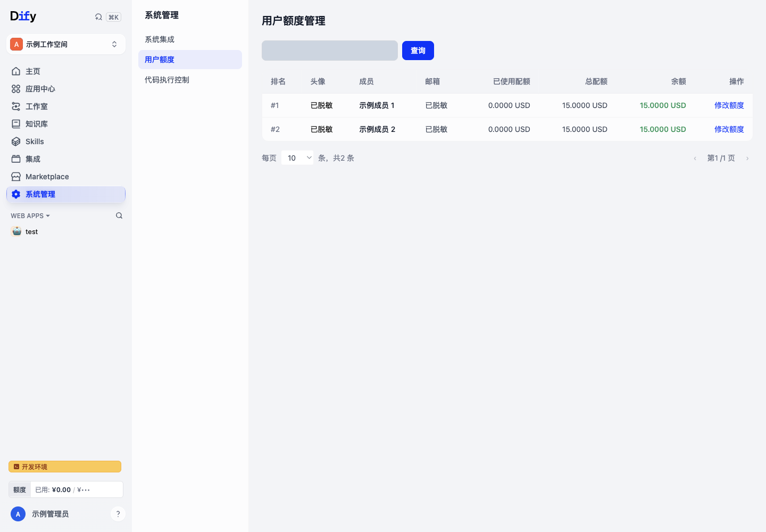
Task: Click the apps grid icon beside 应用中心
Action: (x=16, y=89)
